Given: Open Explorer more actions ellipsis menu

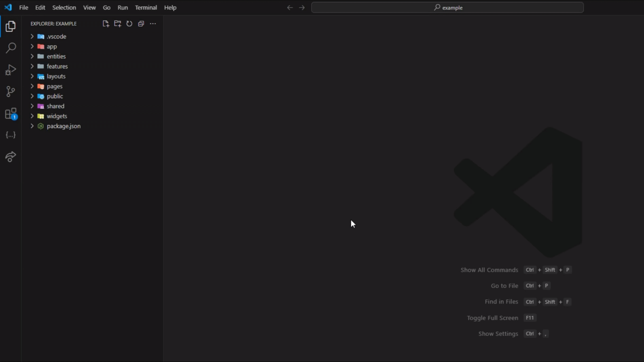Looking at the screenshot, I should click(153, 24).
